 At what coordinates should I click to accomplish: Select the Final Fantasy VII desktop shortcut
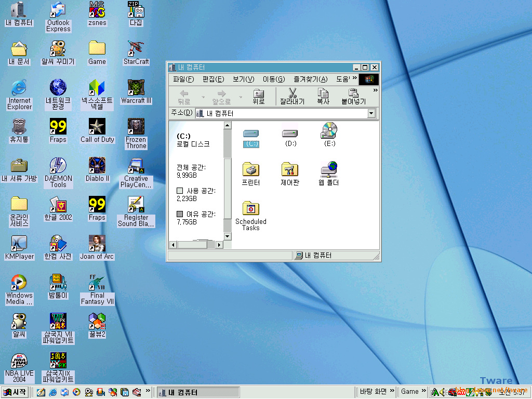pyautogui.click(x=97, y=290)
